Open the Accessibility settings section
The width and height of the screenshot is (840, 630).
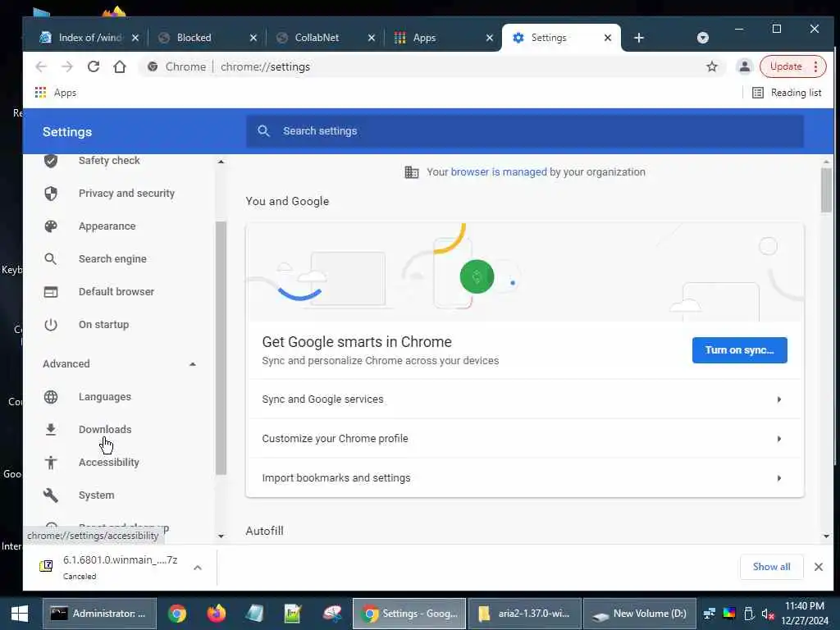109,463
